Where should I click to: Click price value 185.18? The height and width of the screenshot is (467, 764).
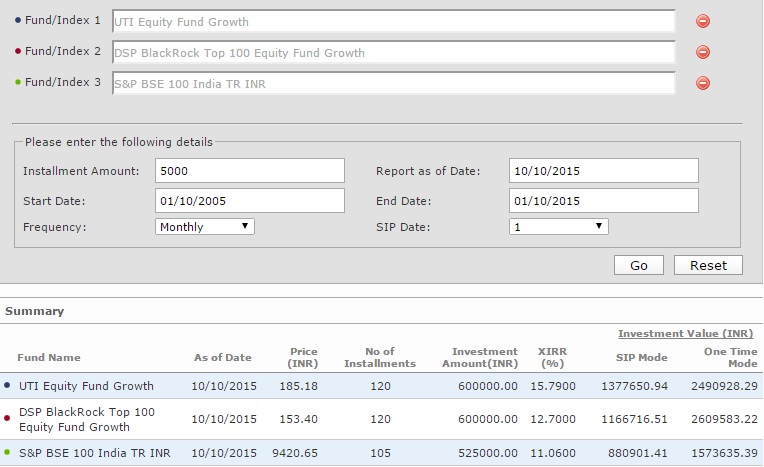tap(298, 386)
